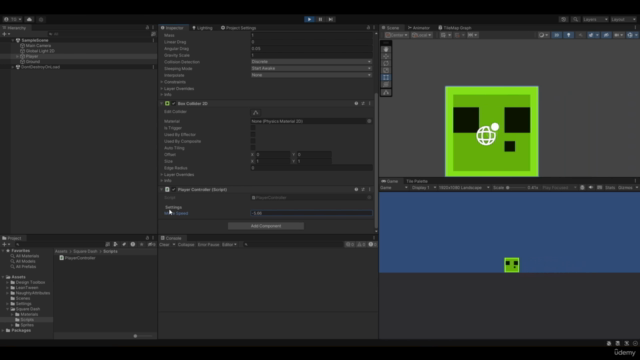This screenshot has height=360, width=640.
Task: Click the Material object picker circle
Action: [x=369, y=121]
